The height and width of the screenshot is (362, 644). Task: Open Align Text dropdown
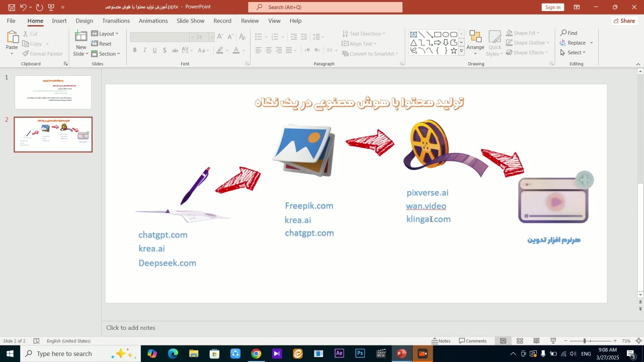(359, 44)
